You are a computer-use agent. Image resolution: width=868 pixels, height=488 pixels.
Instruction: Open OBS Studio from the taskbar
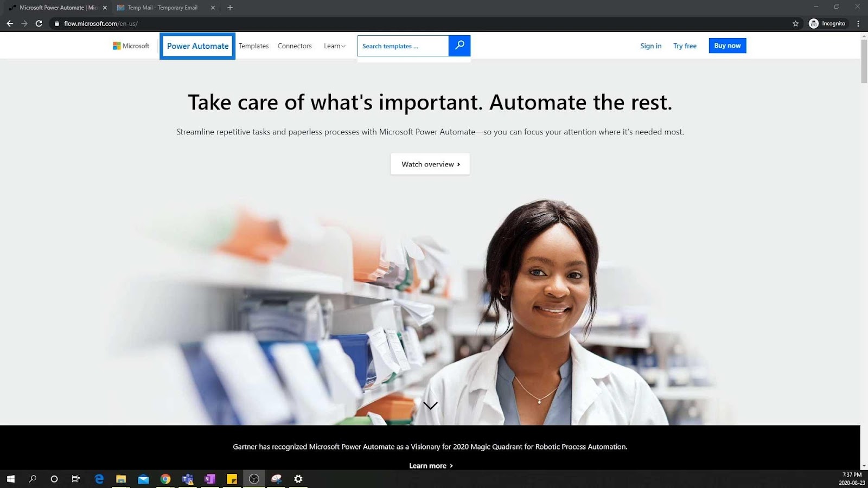(254, 479)
